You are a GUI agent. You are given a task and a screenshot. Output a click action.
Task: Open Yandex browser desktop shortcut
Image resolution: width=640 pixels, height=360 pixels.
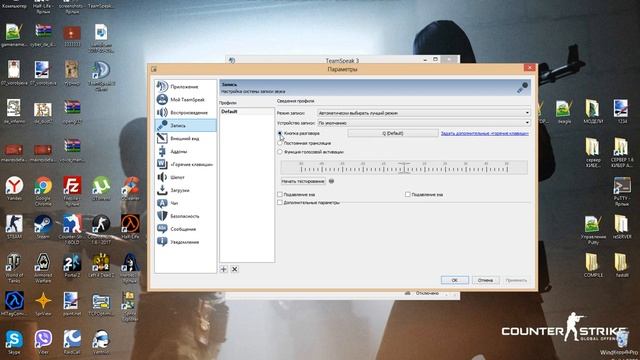point(14,188)
